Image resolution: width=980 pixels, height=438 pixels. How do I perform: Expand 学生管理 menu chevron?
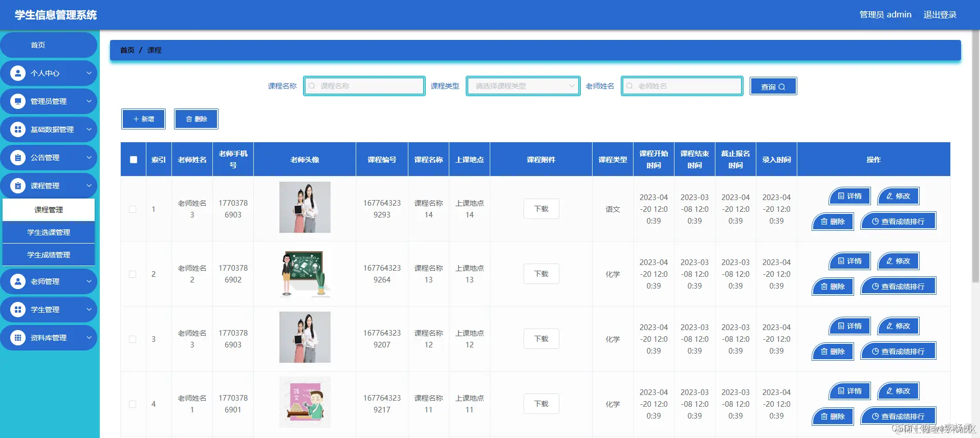(89, 310)
